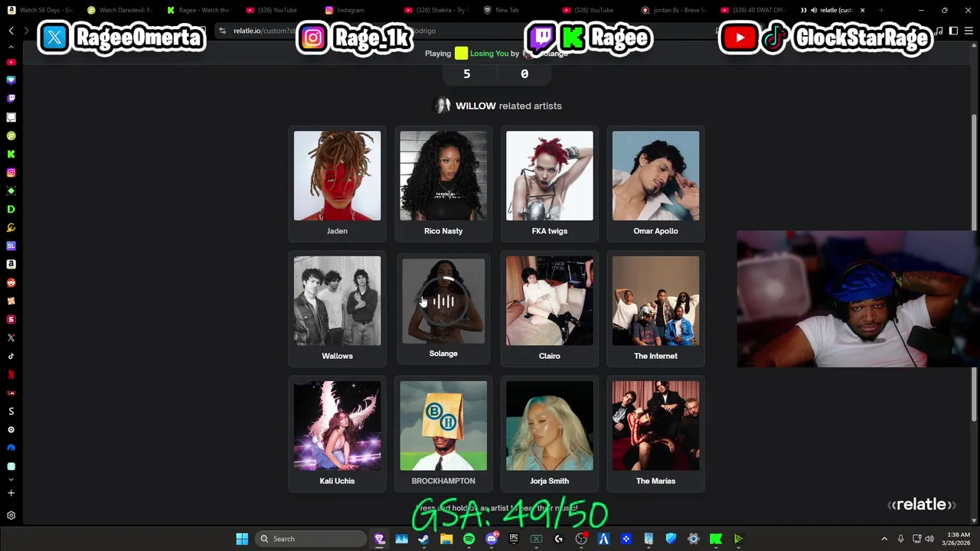Open sidebar settings gear icon
Image resolution: width=980 pixels, height=551 pixels.
(x=11, y=516)
